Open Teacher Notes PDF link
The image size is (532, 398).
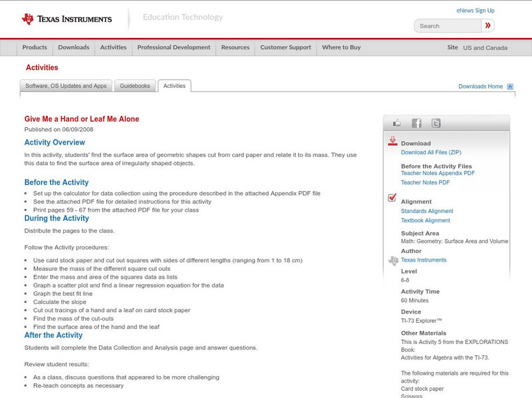[x=425, y=182]
